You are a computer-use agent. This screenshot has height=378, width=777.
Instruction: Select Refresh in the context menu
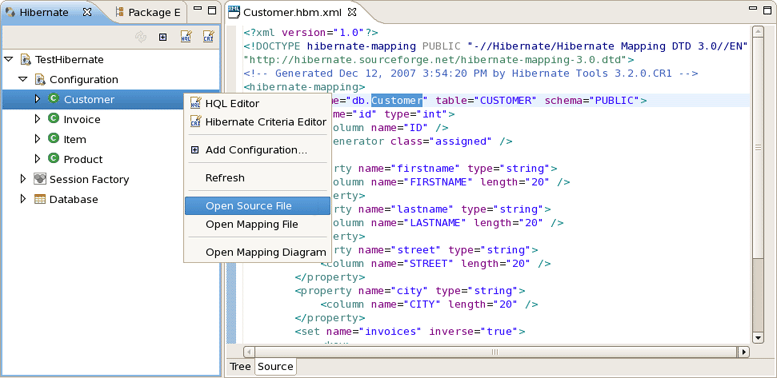(x=257, y=178)
